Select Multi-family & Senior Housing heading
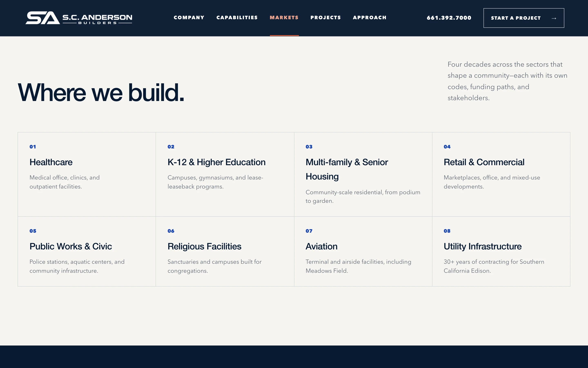Screen dimensions: 588x368 tap(347, 169)
